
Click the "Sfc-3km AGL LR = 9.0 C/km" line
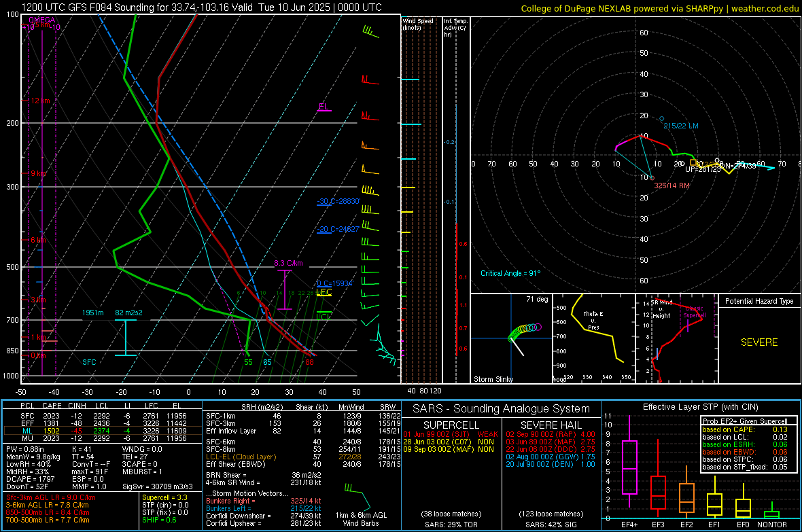point(51,497)
